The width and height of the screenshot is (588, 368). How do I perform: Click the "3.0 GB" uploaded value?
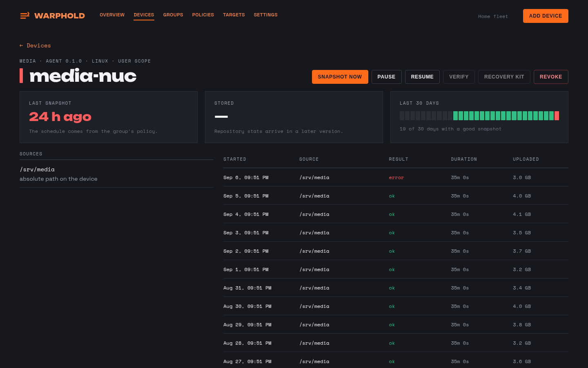tap(522, 177)
